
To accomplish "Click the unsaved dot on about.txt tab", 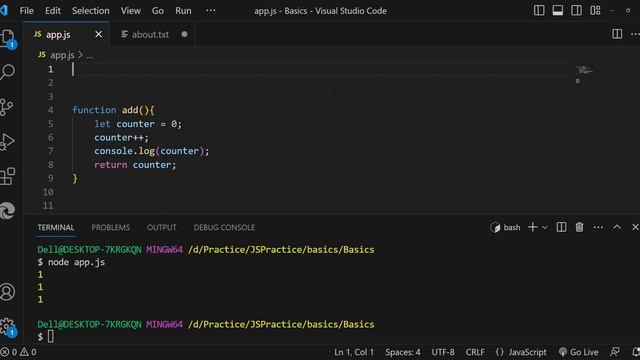I will (184, 35).
